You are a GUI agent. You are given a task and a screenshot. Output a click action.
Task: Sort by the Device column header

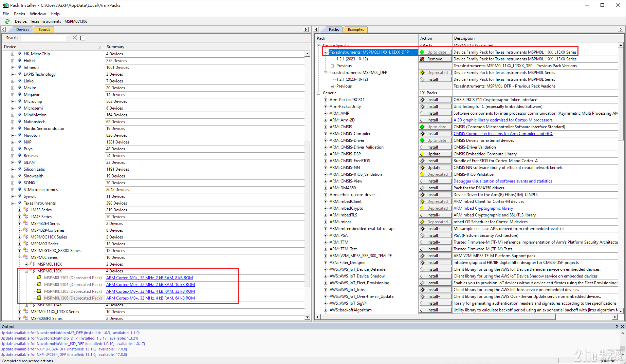tap(53, 47)
